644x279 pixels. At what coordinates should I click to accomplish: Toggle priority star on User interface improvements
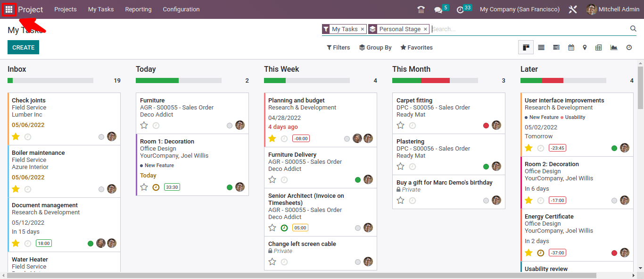[x=528, y=148]
